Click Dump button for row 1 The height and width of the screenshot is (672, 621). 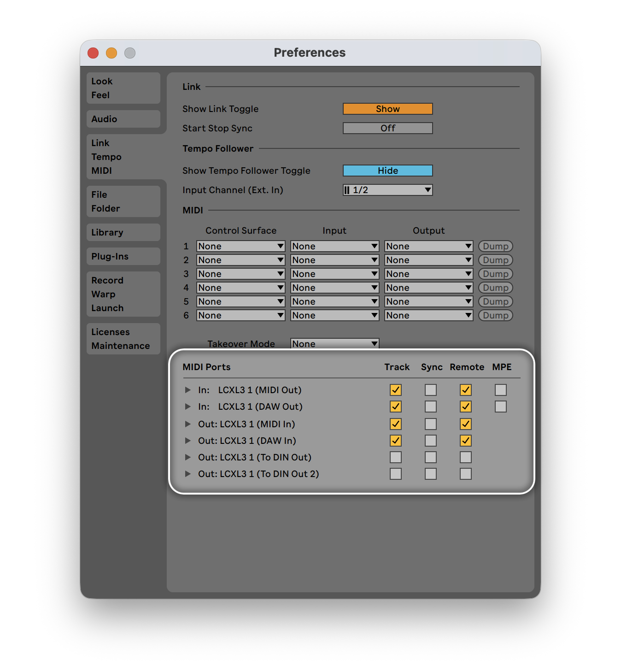coord(496,246)
